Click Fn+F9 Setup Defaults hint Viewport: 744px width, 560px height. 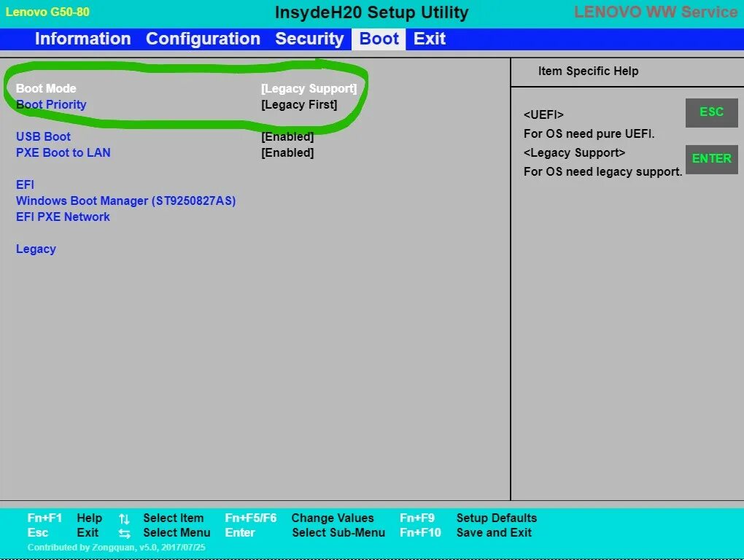[x=468, y=518]
